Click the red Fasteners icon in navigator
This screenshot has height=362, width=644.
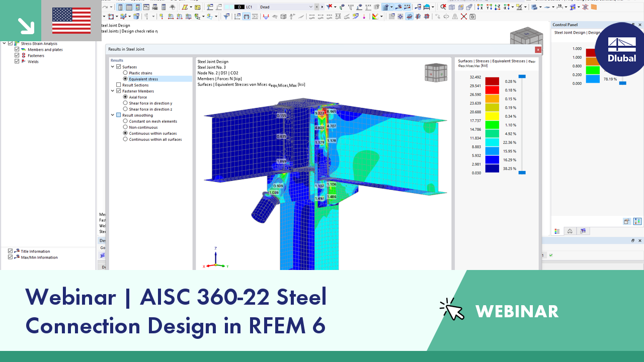coord(24,55)
